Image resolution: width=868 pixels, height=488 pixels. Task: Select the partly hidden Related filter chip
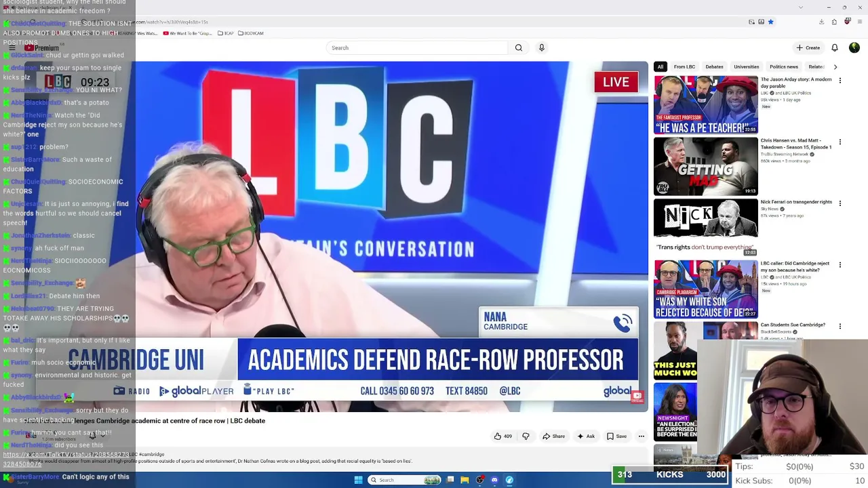tap(816, 67)
